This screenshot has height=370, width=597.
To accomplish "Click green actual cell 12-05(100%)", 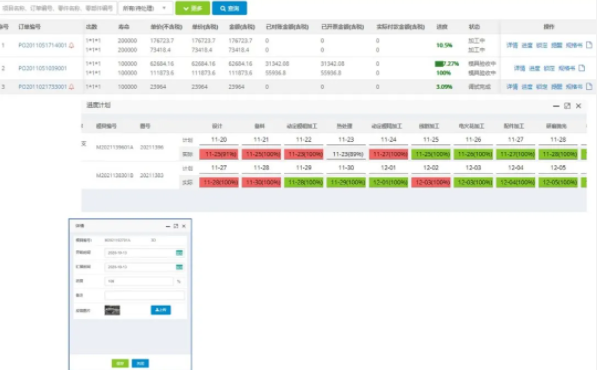I will point(558,182).
